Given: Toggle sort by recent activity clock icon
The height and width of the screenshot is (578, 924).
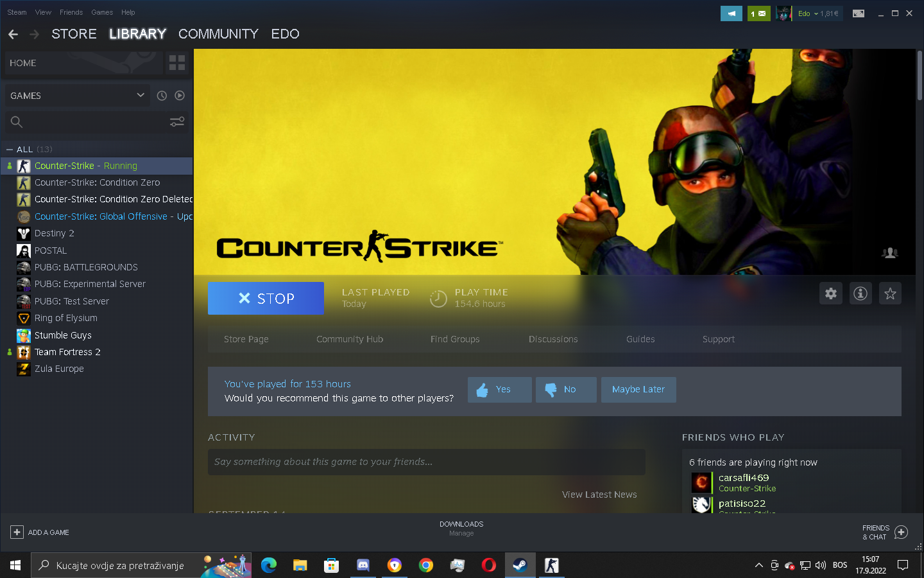Looking at the screenshot, I should (x=162, y=96).
